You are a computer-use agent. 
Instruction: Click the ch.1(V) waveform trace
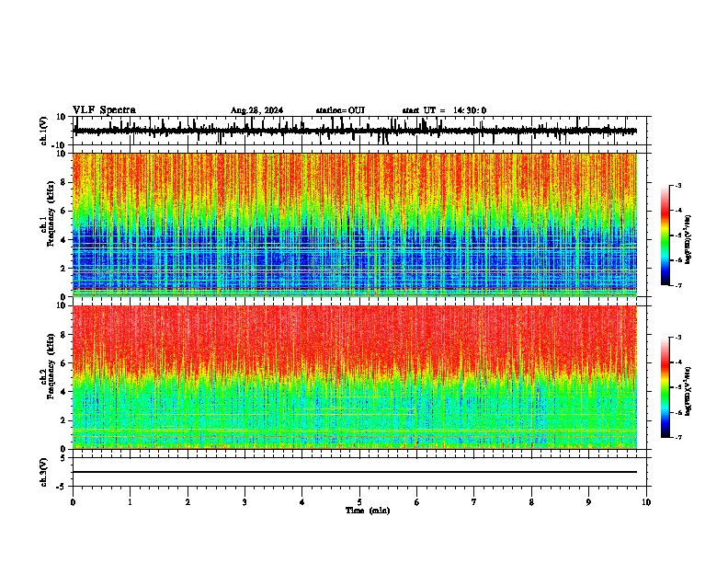pos(355,131)
